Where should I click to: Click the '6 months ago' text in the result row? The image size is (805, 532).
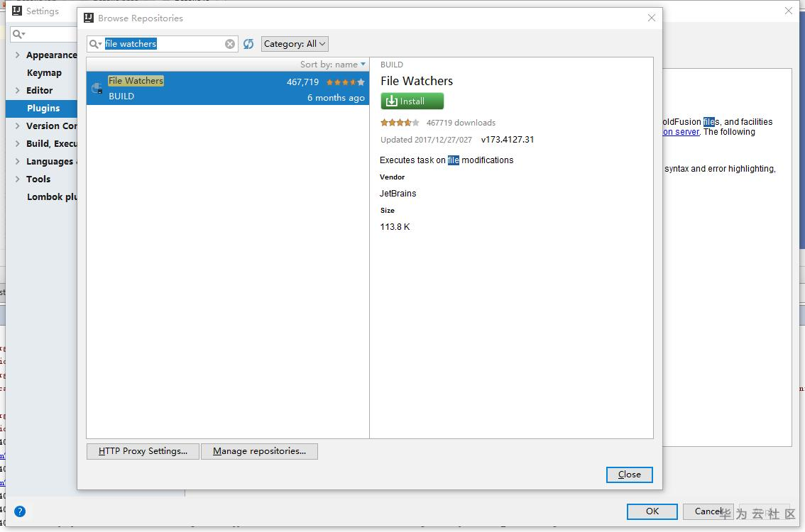coord(336,97)
